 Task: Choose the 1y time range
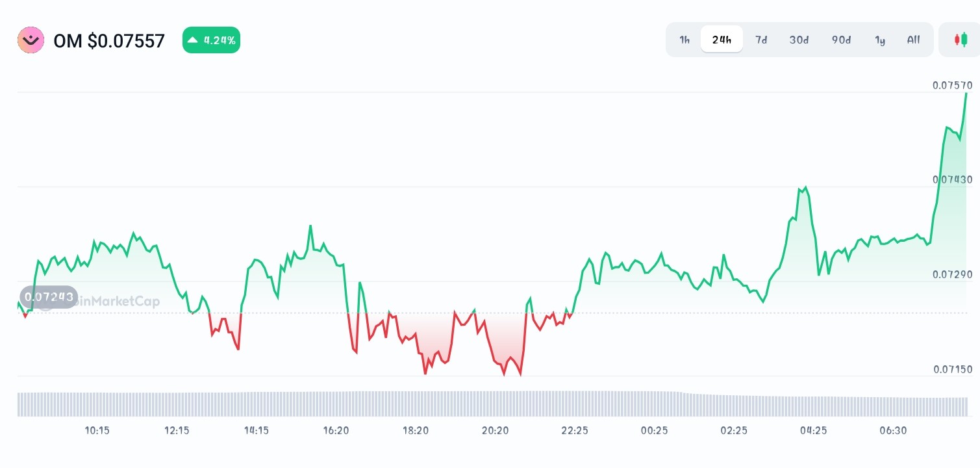click(x=880, y=40)
